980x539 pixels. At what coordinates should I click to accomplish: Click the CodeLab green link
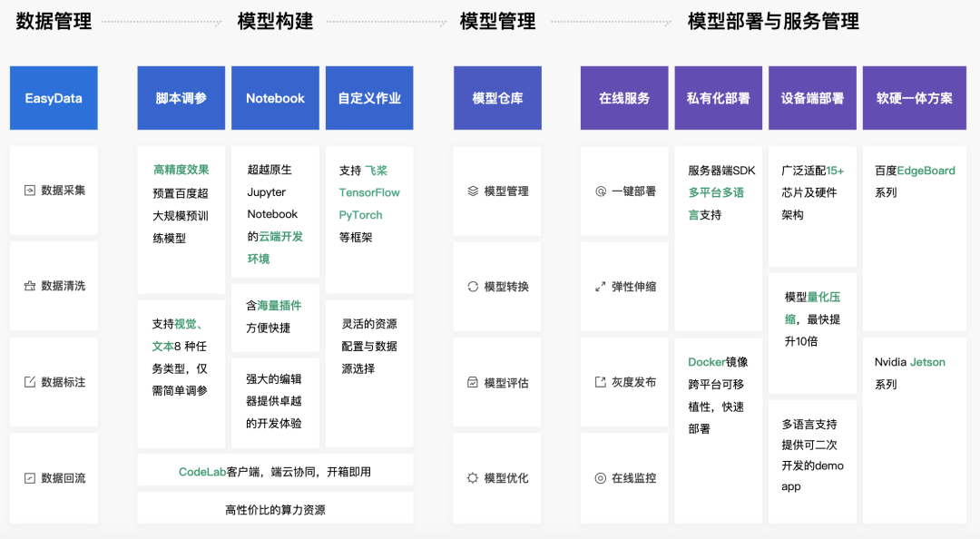tap(202, 472)
